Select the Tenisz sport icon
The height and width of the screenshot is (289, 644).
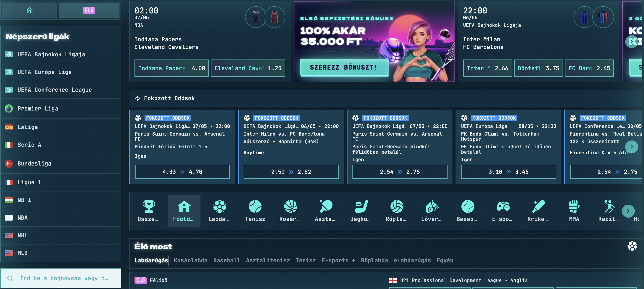tap(255, 211)
